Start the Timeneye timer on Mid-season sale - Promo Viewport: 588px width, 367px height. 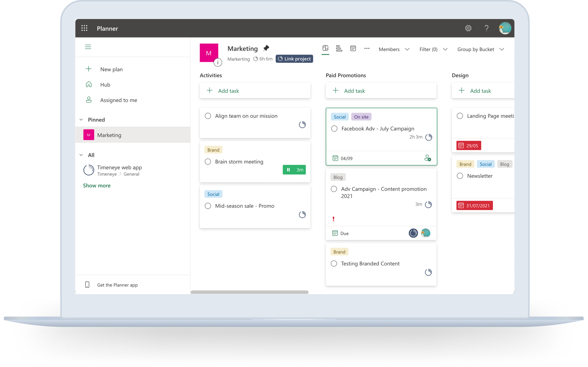302,214
